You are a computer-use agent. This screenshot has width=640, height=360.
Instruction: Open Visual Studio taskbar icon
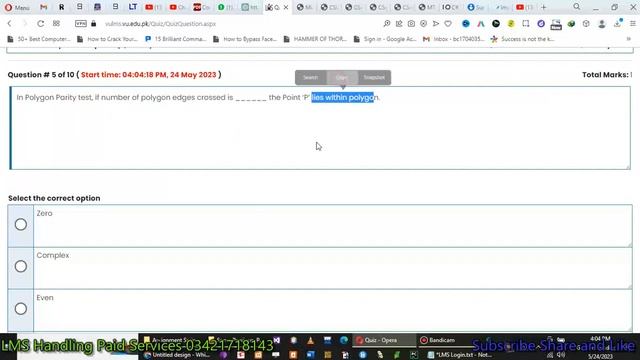(x=277, y=340)
